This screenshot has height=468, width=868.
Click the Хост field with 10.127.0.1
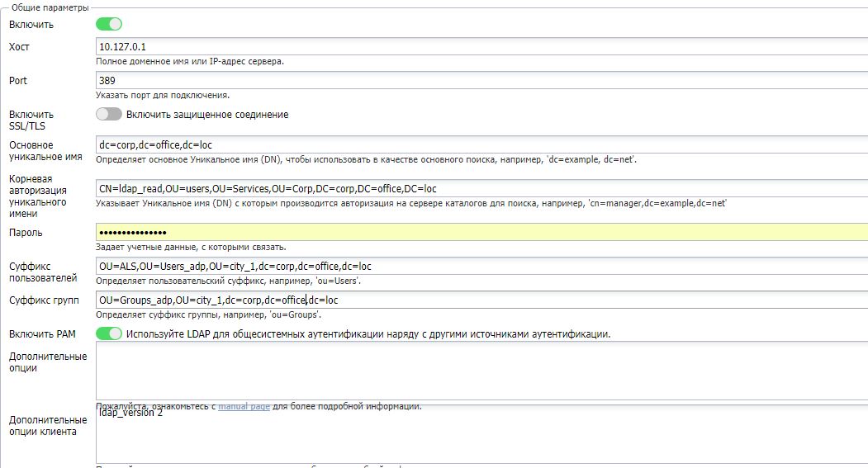[479, 47]
